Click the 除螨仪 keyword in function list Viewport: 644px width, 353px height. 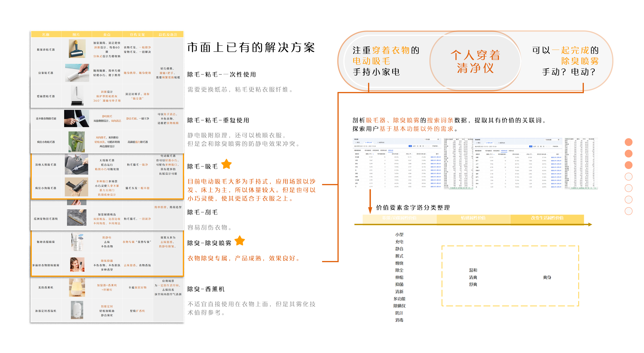399,306
